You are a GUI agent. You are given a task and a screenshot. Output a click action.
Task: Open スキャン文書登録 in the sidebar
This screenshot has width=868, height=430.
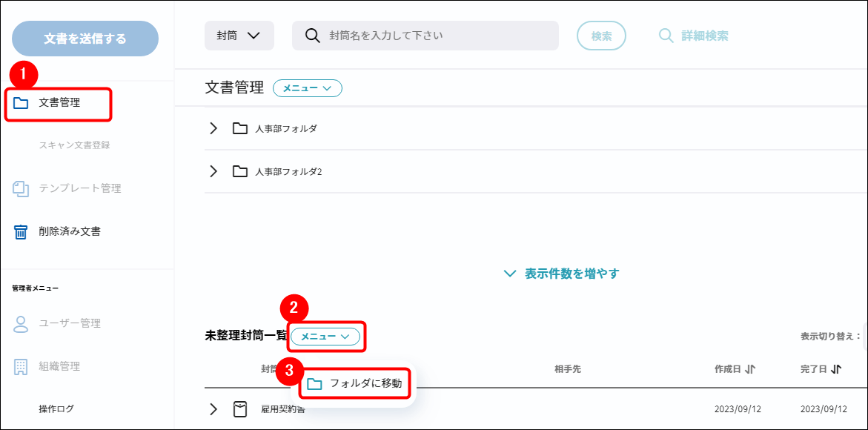tap(74, 145)
